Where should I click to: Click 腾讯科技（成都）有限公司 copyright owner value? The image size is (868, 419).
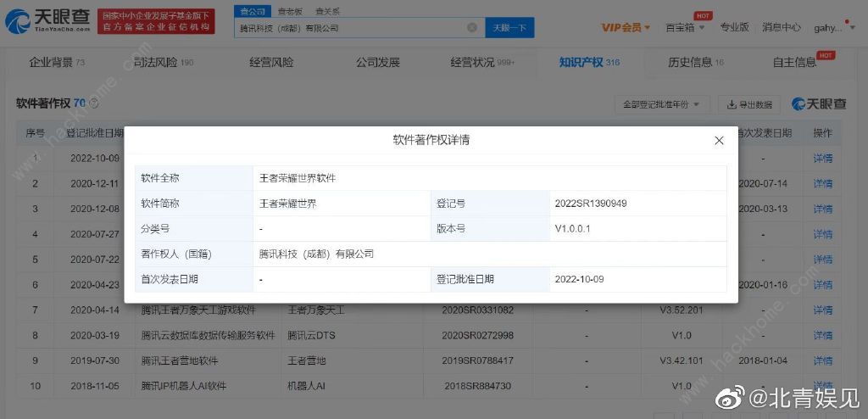point(317,254)
